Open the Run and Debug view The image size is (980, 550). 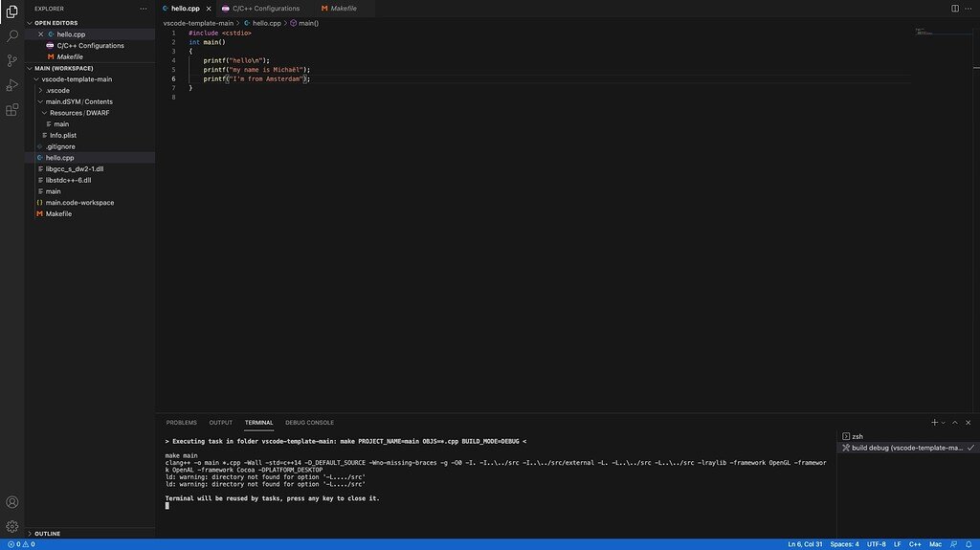[x=11, y=85]
